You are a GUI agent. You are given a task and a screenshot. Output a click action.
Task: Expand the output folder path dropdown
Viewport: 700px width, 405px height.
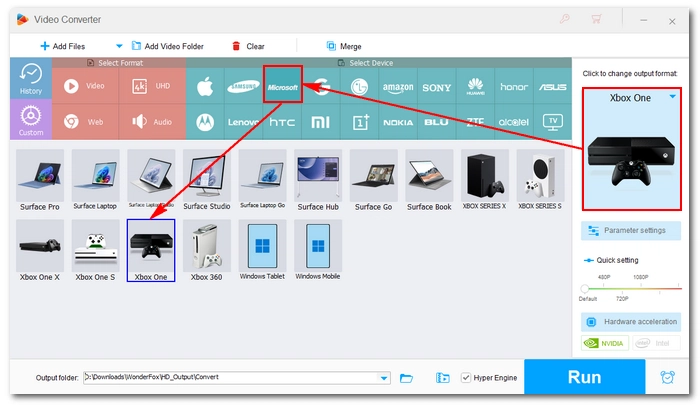pyautogui.click(x=384, y=378)
